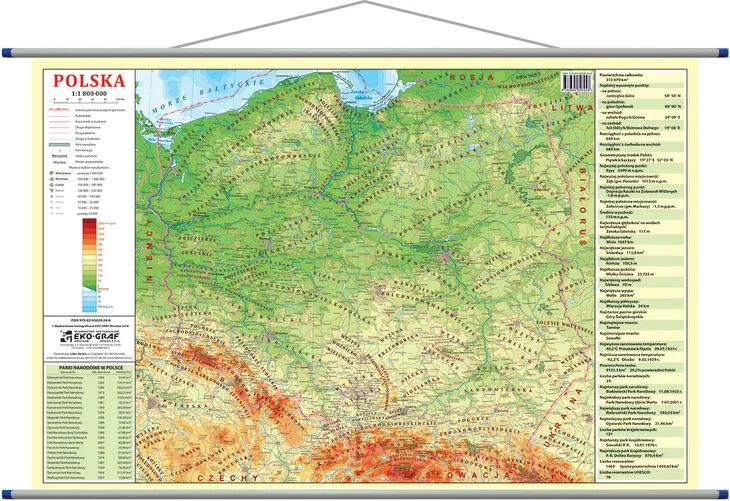
Task: Click the blue cap at bottom rod's right end
Action: pyautogui.click(x=723, y=494)
